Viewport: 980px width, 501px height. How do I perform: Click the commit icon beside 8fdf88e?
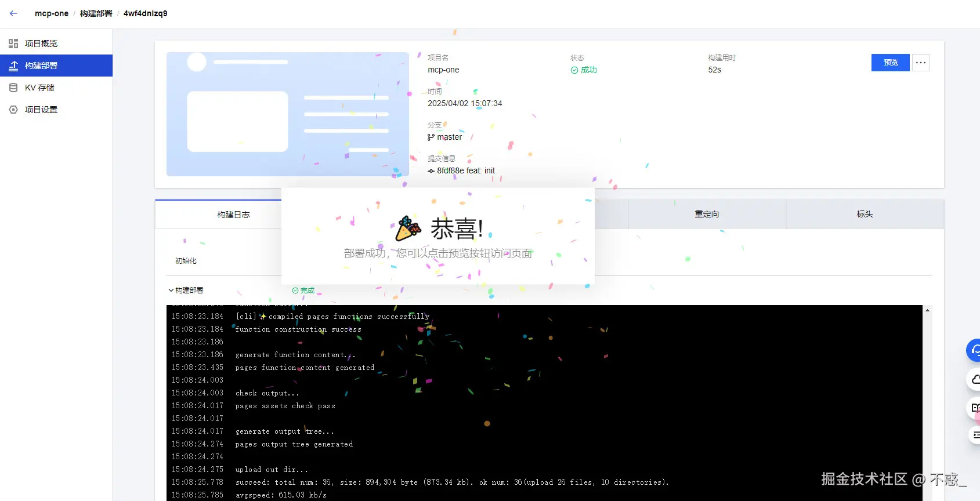point(431,171)
